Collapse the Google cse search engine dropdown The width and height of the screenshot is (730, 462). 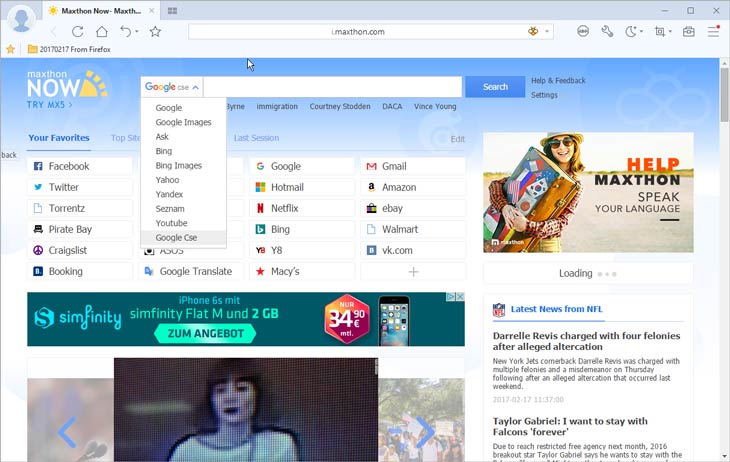click(x=172, y=87)
